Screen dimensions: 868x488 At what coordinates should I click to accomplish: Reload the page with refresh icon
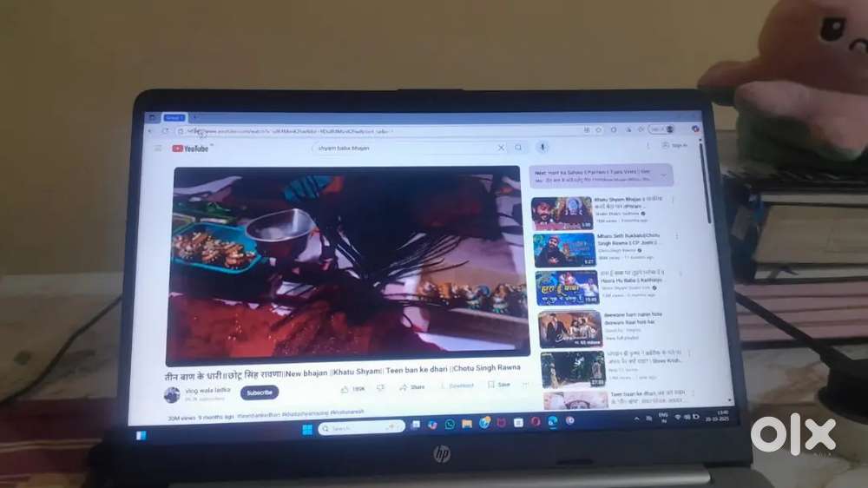(165, 131)
